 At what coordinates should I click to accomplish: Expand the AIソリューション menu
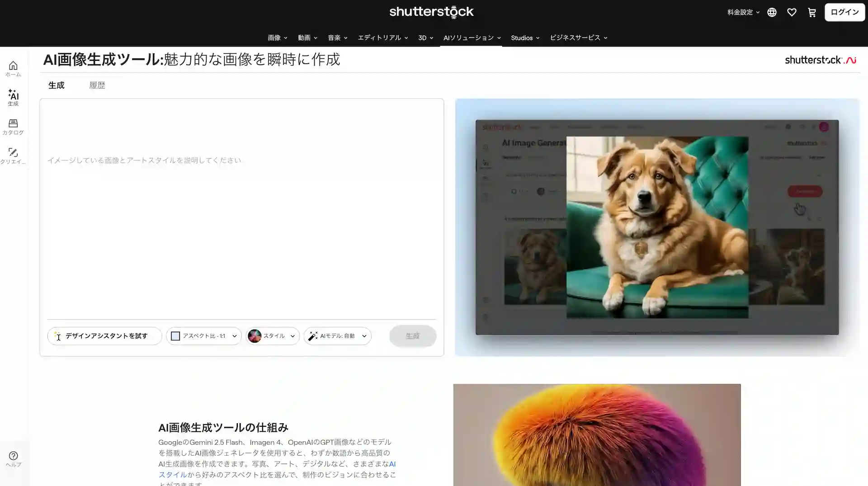click(x=472, y=38)
